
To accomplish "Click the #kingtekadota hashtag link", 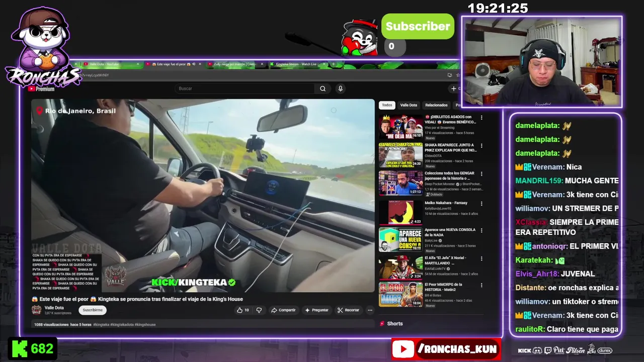I will click(x=122, y=325).
